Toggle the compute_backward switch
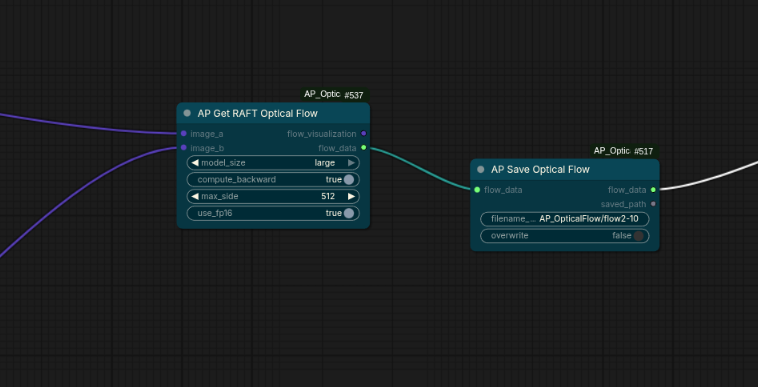758x387 pixels. point(349,180)
